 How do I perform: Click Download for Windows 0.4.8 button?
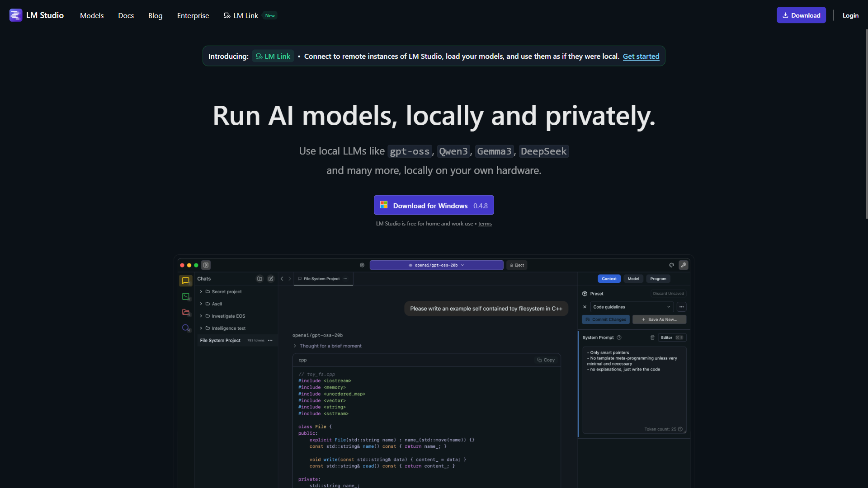point(434,205)
